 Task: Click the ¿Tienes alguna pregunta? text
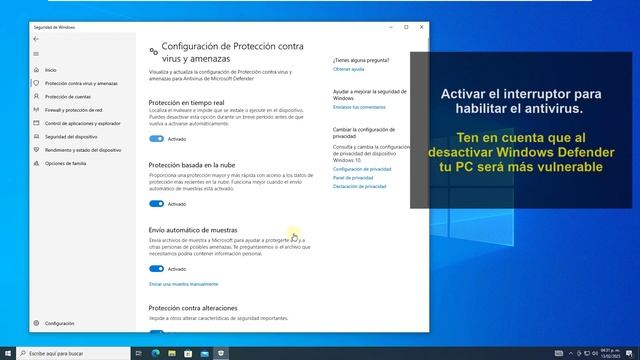[361, 60]
